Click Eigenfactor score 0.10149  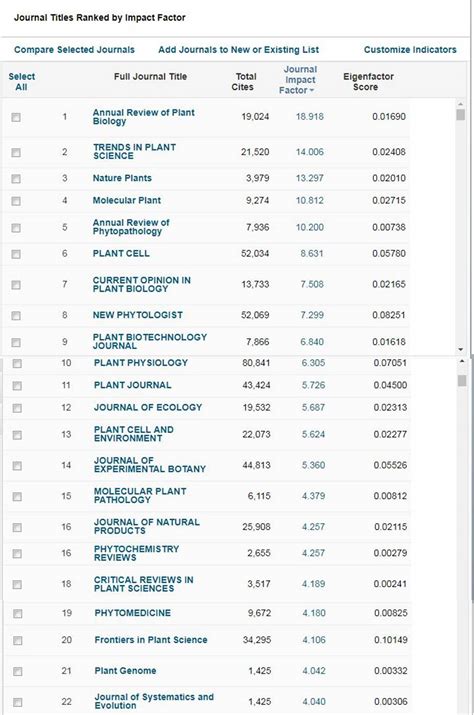click(x=391, y=640)
